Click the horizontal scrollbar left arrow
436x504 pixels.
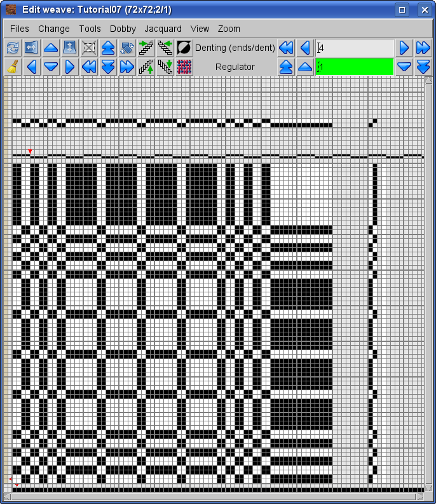pos(7,496)
